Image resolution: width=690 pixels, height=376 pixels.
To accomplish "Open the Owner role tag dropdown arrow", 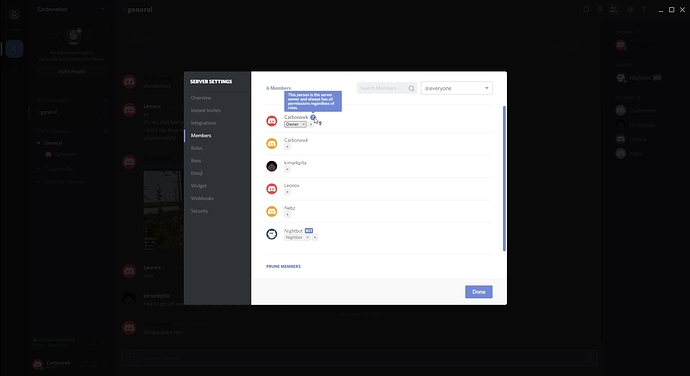I will tap(303, 125).
